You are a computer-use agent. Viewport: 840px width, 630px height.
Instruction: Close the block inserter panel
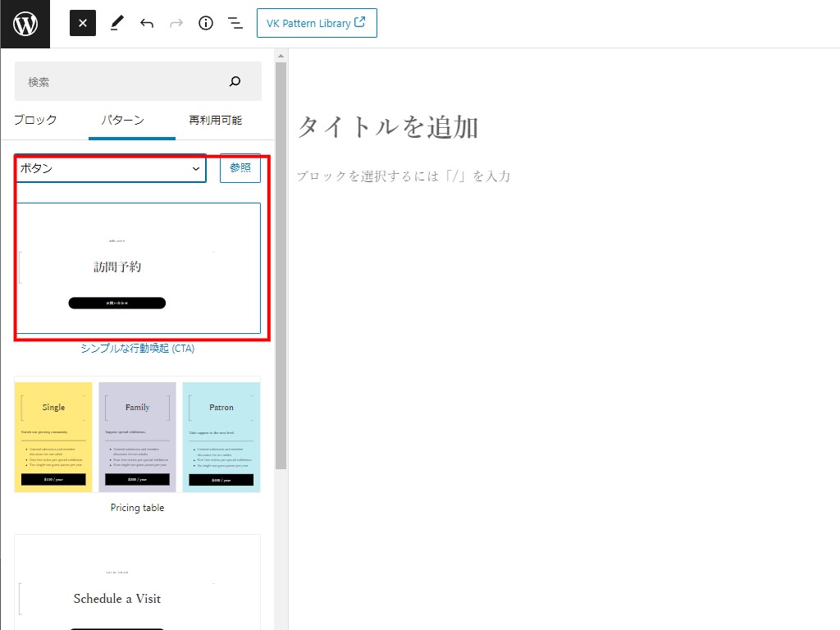pos(83,23)
